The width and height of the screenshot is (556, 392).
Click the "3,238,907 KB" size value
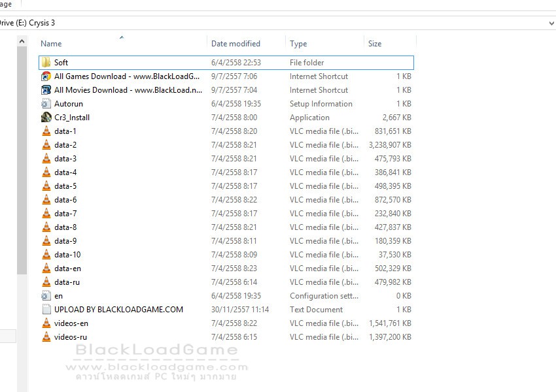[x=390, y=145]
